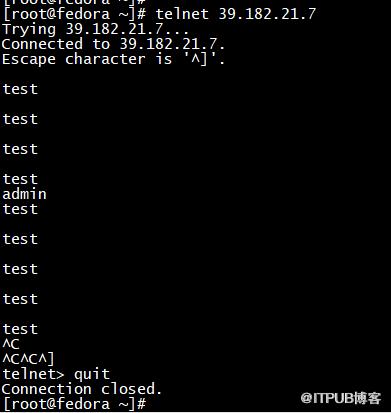Select the word 'Trying' in the output
The width and height of the screenshot is (391, 413).
[29, 30]
